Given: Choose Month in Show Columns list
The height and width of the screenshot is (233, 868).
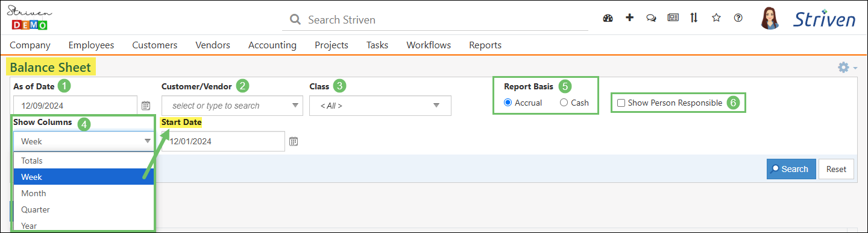Looking at the screenshot, I should click(84, 193).
